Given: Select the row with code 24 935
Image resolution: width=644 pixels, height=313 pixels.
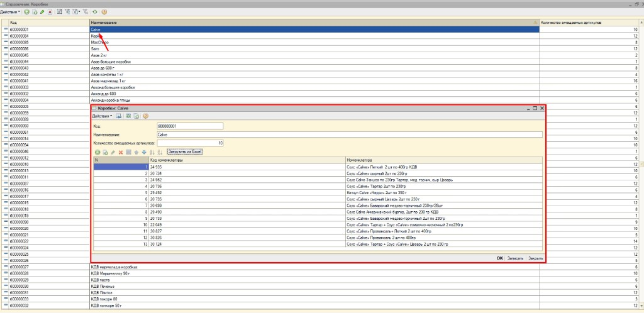Looking at the screenshot, I should coord(318,167).
